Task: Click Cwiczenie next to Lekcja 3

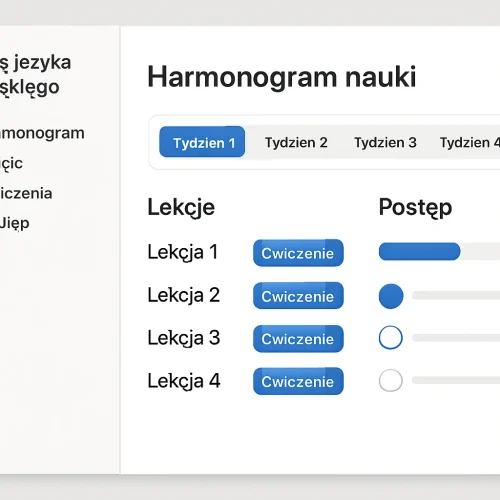Action: coord(298,339)
